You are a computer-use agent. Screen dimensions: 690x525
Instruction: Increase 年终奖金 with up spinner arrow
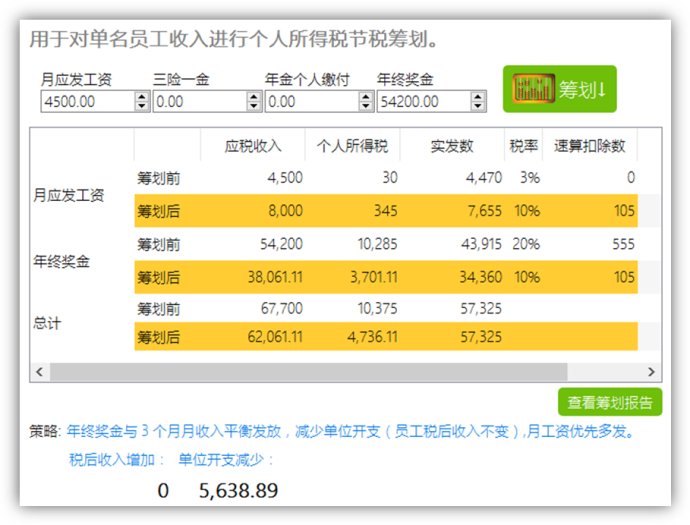pos(478,97)
